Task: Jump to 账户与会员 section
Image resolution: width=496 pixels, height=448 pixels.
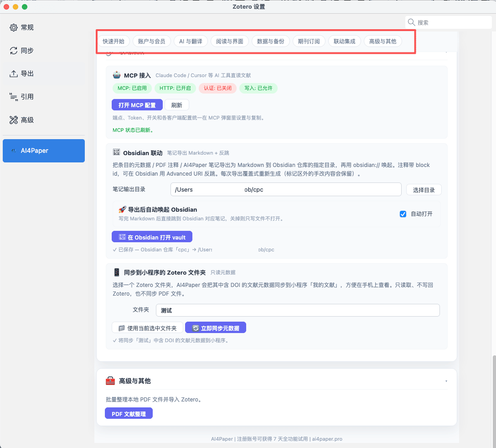Action: pyautogui.click(x=151, y=41)
